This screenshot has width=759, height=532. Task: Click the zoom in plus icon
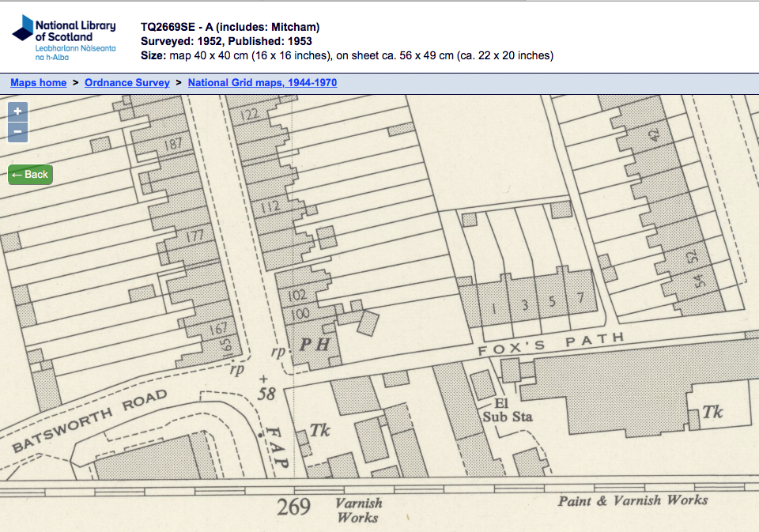[x=17, y=111]
